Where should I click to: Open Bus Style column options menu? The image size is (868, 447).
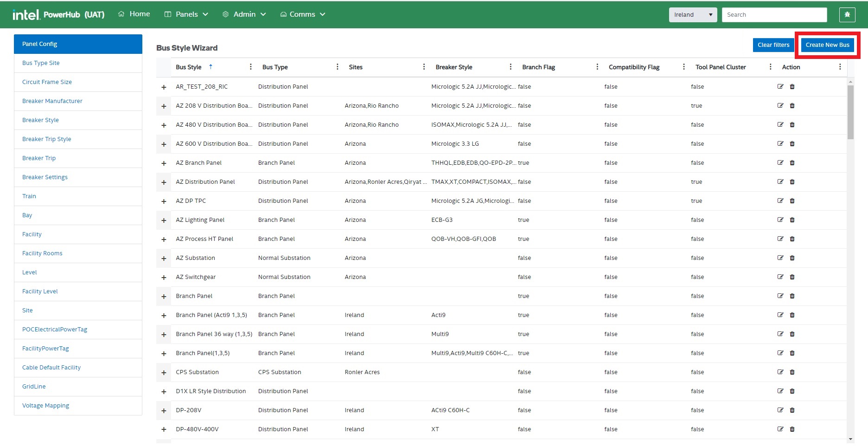250,67
